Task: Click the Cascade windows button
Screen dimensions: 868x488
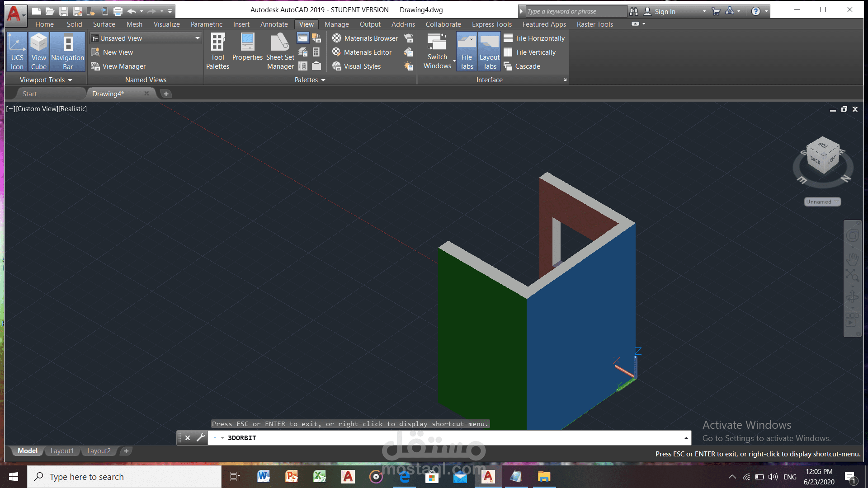Action: (522, 66)
